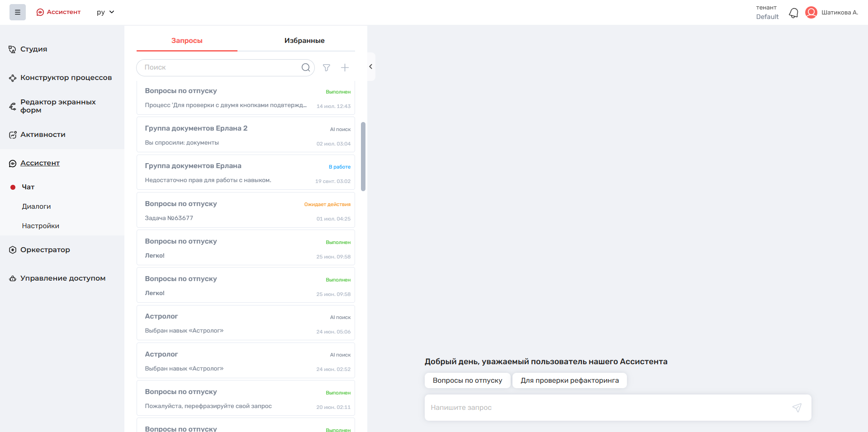The height and width of the screenshot is (432, 868).
Task: Open the request filter funnel
Action: (326, 68)
